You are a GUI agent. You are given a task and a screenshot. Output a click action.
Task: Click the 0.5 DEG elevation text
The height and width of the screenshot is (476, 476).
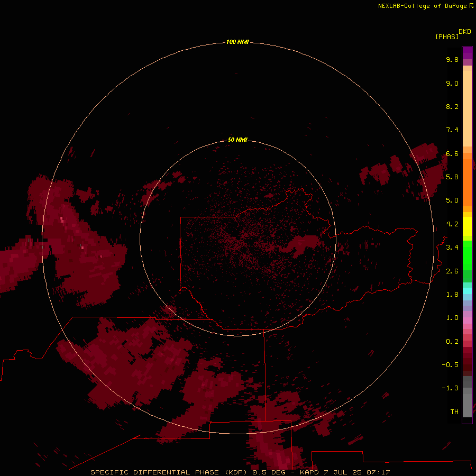tap(269, 472)
